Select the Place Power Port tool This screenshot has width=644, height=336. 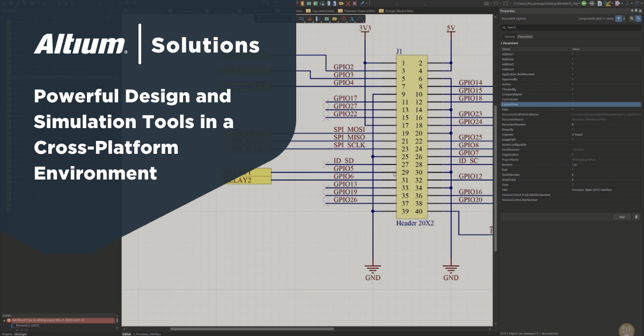click(x=310, y=19)
